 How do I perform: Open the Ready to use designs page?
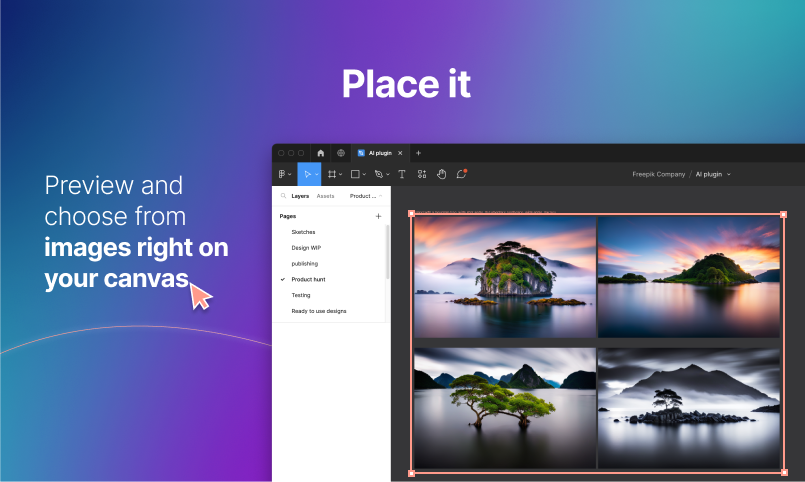319,311
